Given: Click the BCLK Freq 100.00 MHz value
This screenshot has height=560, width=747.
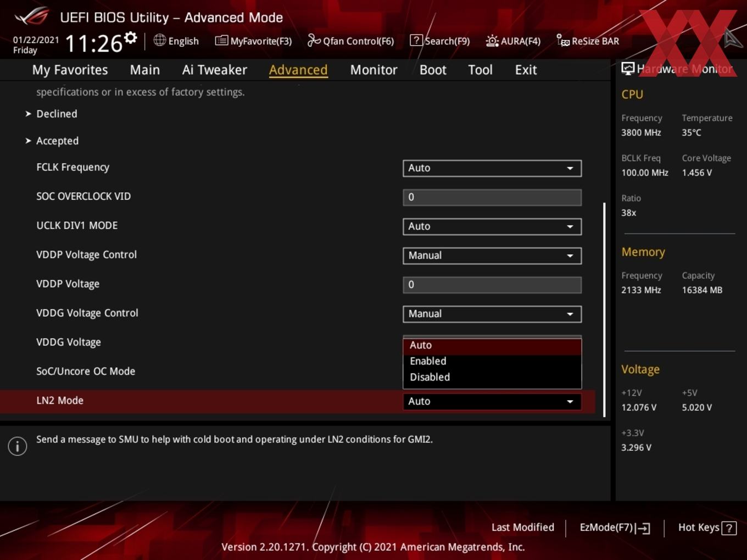Looking at the screenshot, I should (645, 172).
